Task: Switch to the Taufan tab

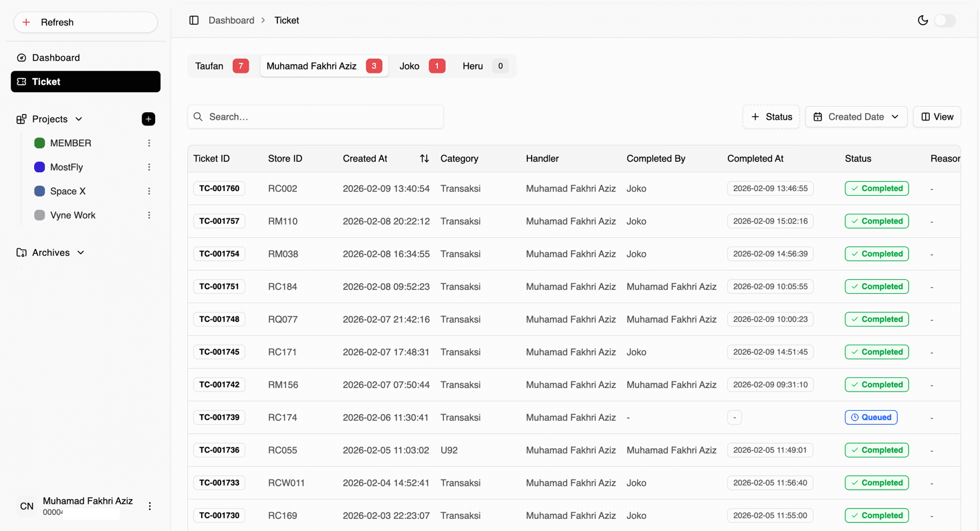Action: point(221,66)
